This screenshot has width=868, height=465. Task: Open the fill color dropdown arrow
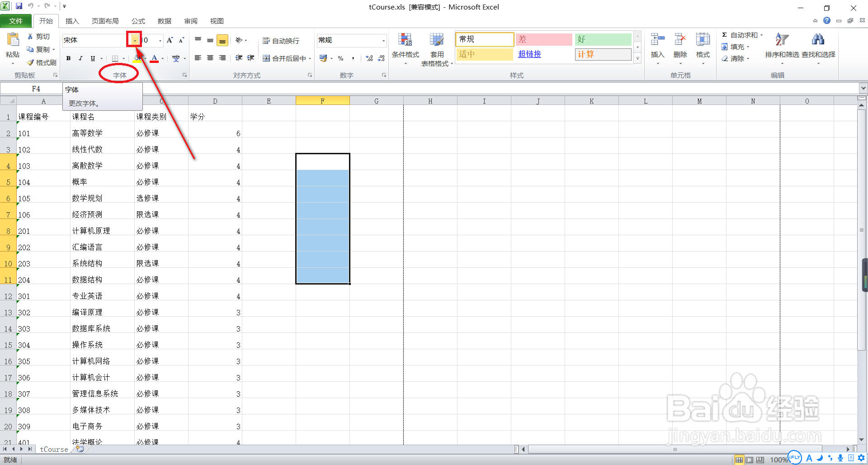(x=145, y=58)
